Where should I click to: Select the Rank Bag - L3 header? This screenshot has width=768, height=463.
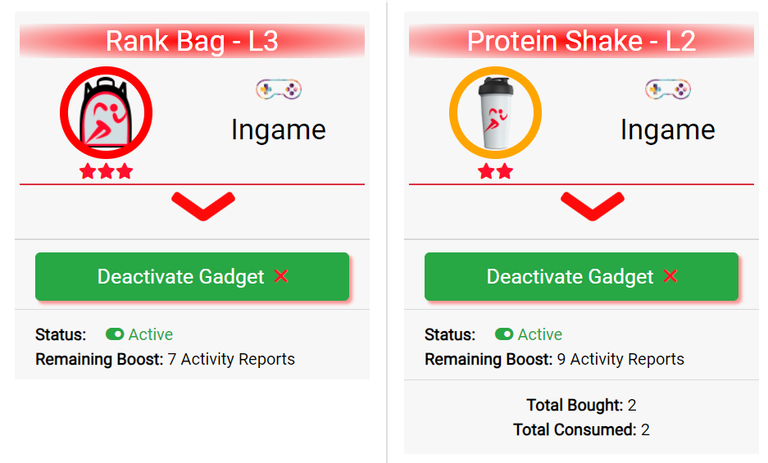[x=192, y=41]
